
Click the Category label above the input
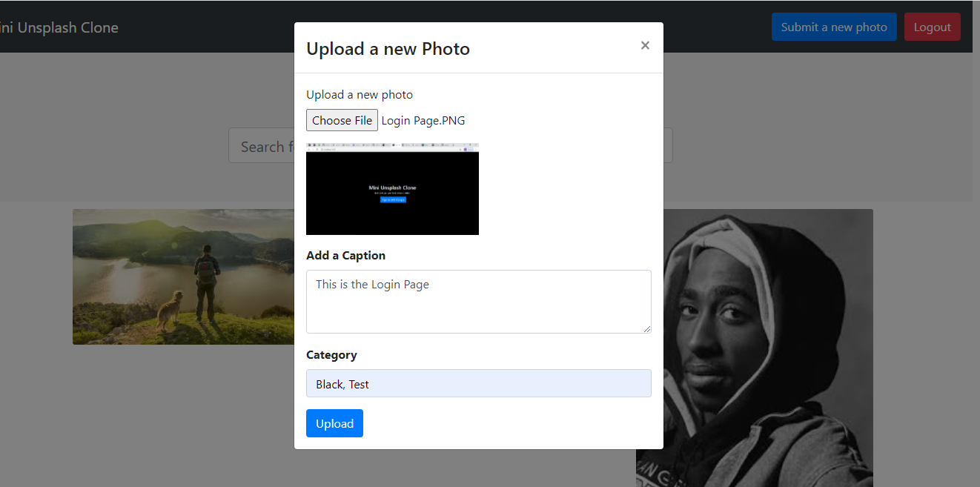[x=331, y=354]
